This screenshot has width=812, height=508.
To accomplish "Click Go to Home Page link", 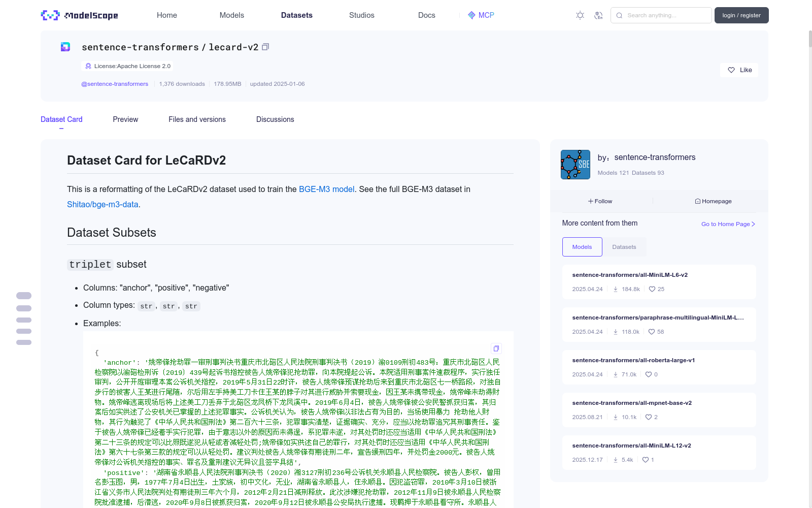I will click(x=728, y=224).
